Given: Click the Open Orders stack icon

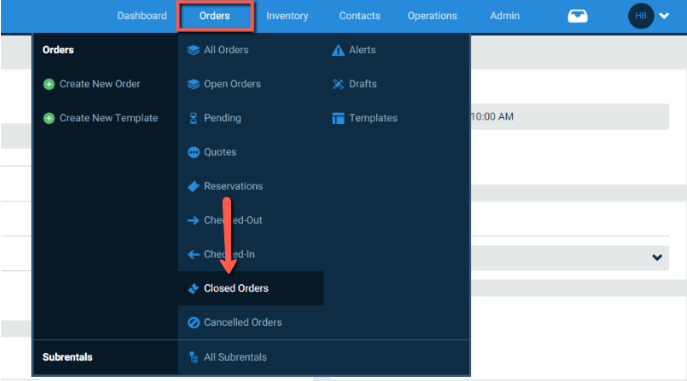Looking at the screenshot, I should point(193,84).
